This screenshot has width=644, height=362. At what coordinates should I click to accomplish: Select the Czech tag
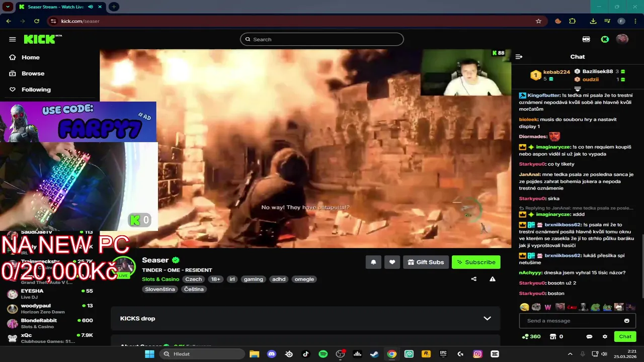[193, 279]
